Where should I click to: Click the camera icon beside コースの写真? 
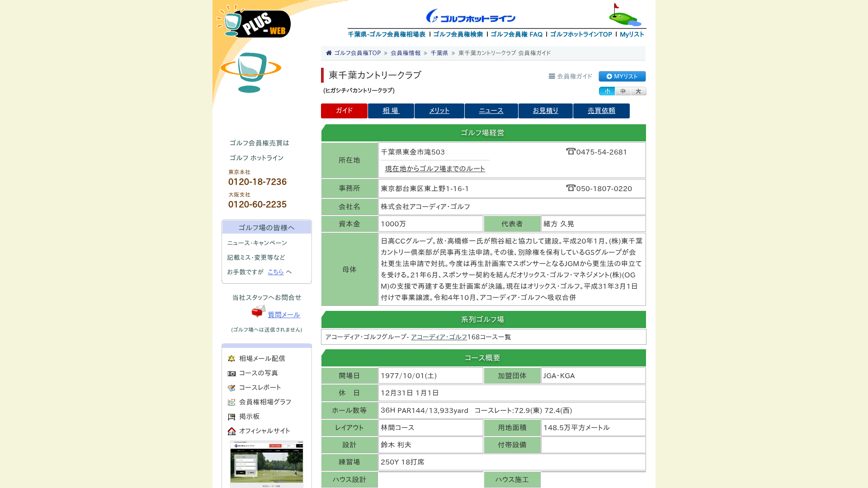point(231,373)
